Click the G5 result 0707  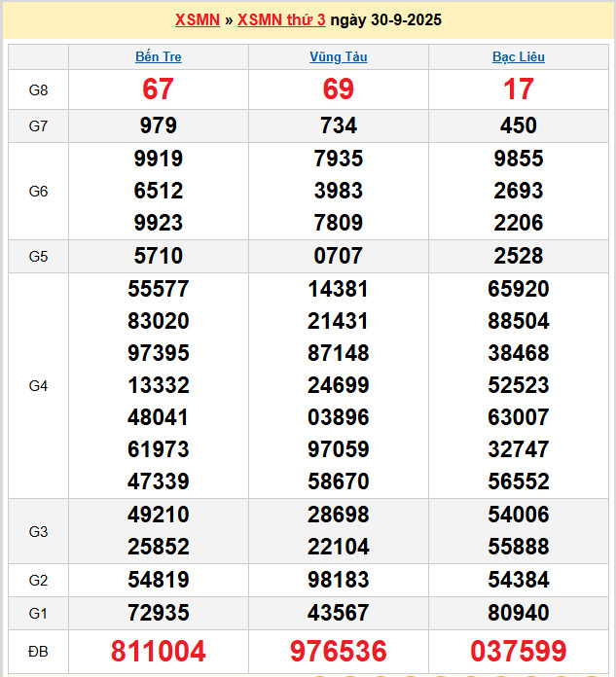click(x=338, y=256)
